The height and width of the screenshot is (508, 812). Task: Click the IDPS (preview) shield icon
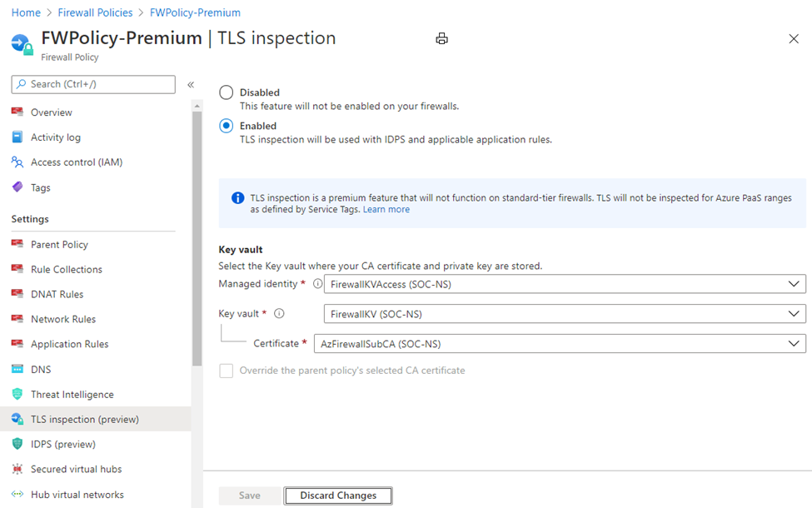coord(17,444)
